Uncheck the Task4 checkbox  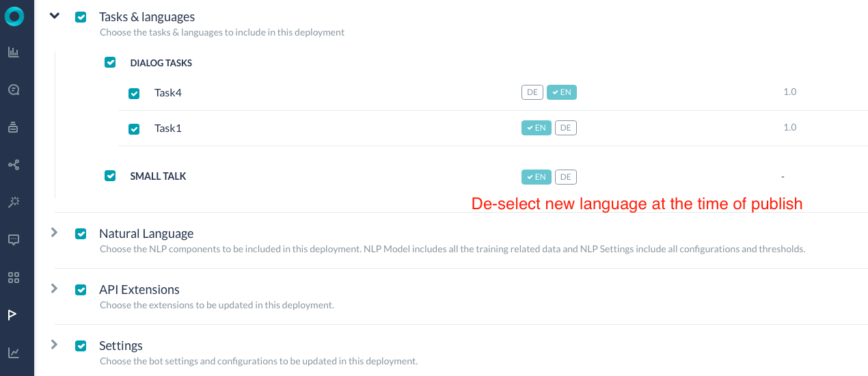pos(134,93)
